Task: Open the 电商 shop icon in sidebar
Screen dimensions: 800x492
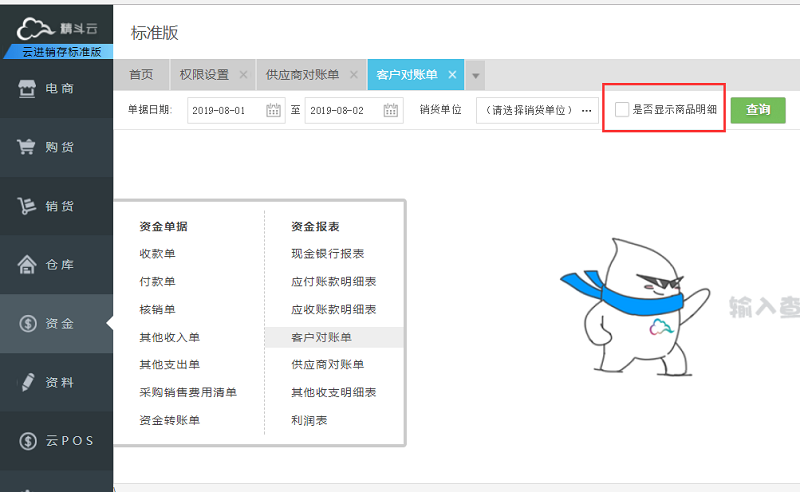Action: tap(28, 89)
